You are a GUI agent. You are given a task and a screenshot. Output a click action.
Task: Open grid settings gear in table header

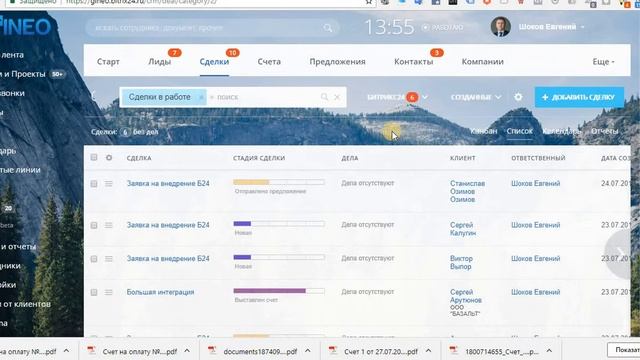tap(109, 158)
